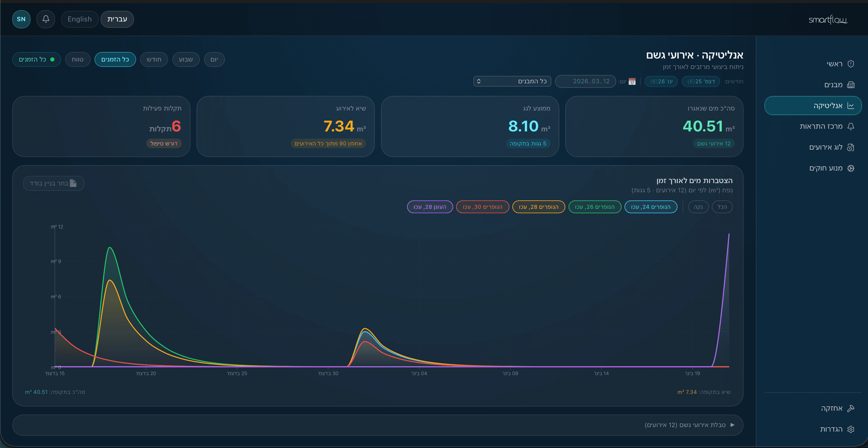This screenshot has height=448, width=868.
Task: Click נקה to clear legend selection
Action: click(698, 207)
